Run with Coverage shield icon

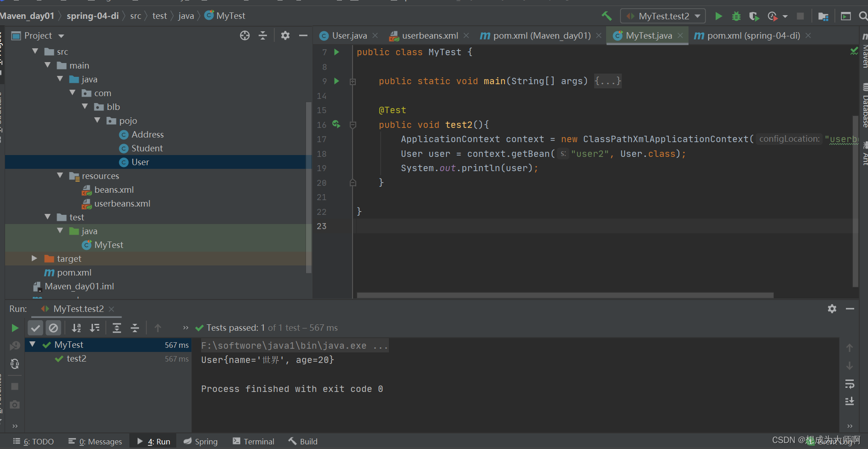[754, 16]
